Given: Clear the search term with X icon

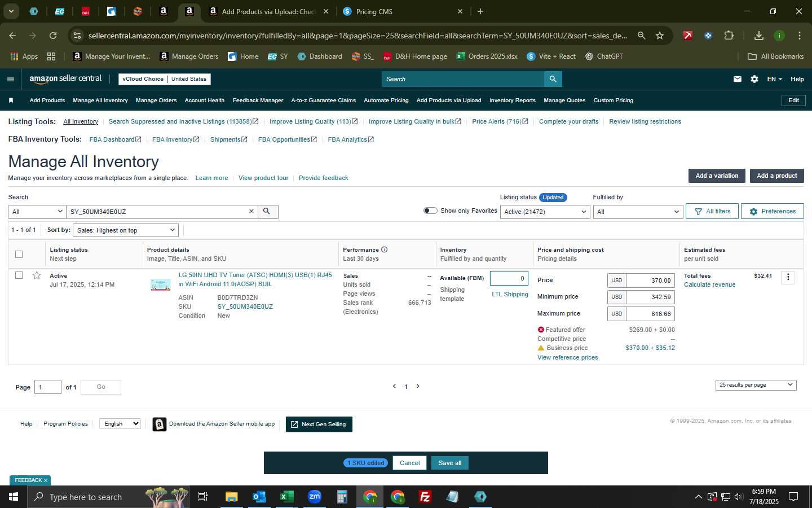Looking at the screenshot, I should click(251, 211).
